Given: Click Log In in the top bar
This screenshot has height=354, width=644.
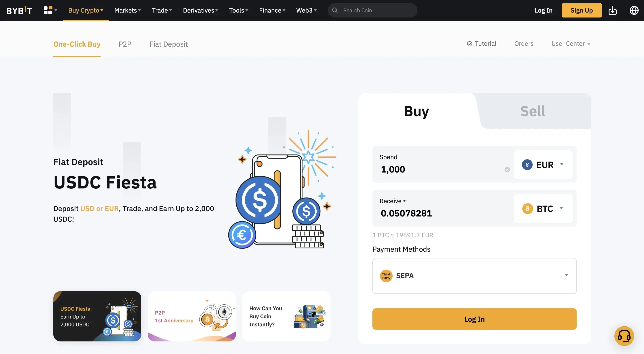Looking at the screenshot, I should [543, 10].
